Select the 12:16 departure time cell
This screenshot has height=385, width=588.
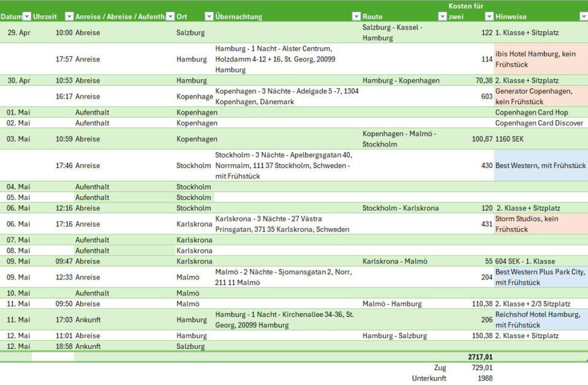click(x=53, y=208)
